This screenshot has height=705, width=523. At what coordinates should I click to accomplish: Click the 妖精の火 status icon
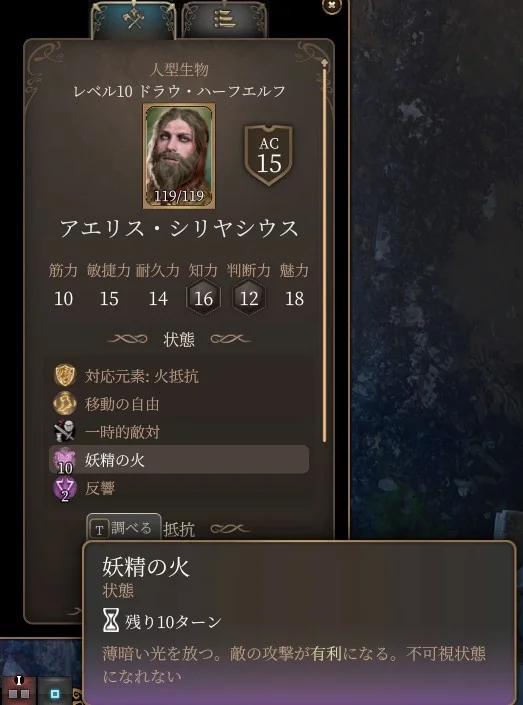65,460
